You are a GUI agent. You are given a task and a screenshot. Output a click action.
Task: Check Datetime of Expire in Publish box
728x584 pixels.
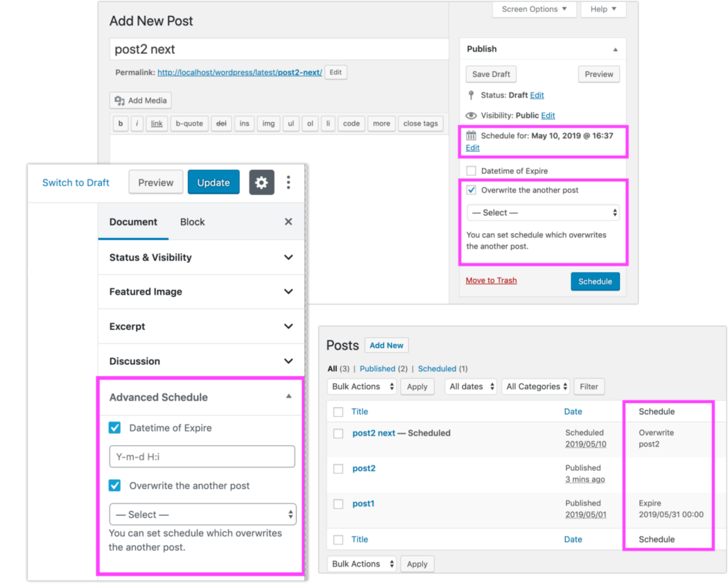(x=471, y=171)
